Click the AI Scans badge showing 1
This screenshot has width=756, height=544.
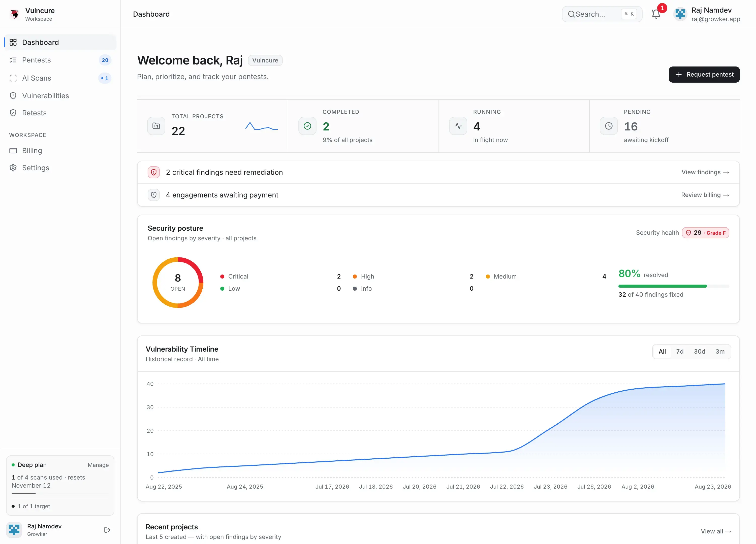[105, 78]
